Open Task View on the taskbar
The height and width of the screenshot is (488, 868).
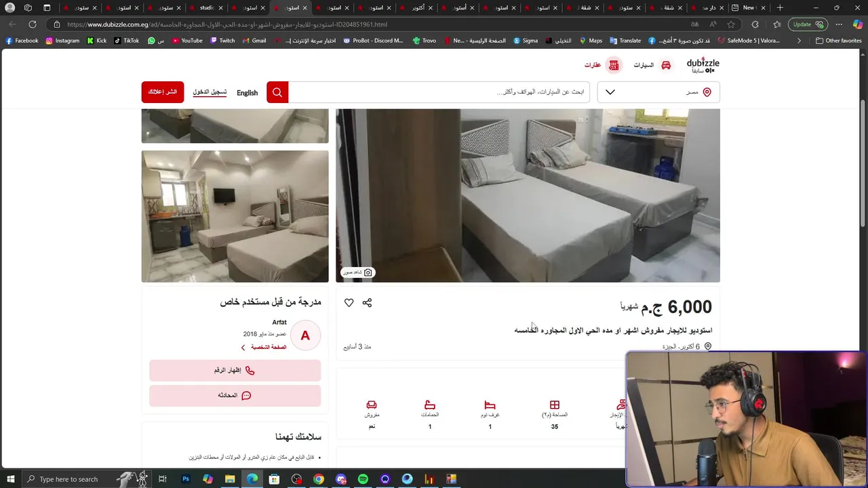point(162,479)
